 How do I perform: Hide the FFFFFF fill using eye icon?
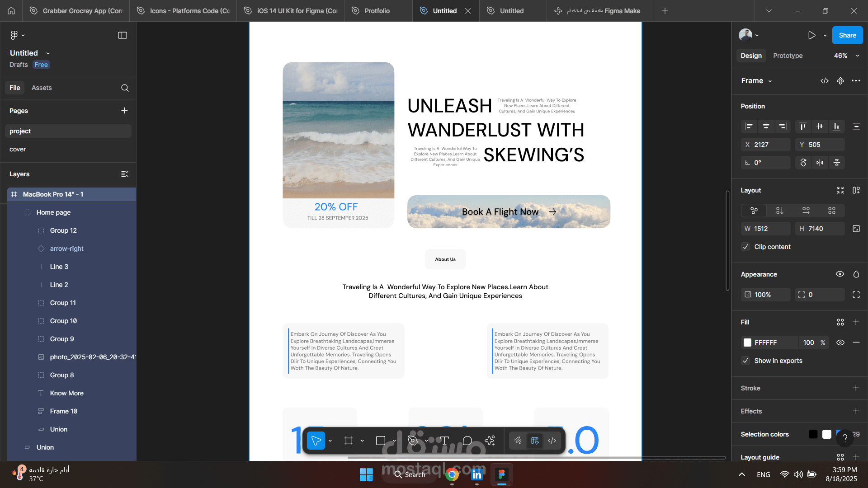coord(840,343)
